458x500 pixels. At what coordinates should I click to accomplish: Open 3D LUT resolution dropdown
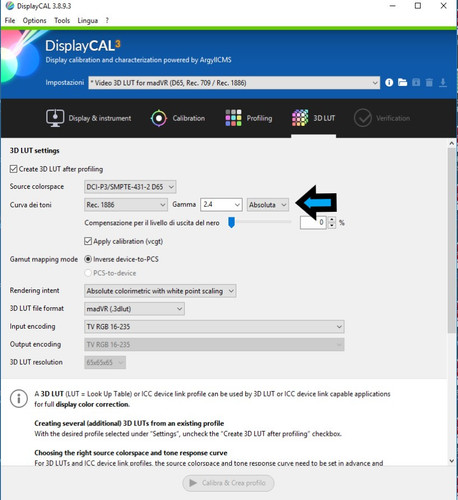click(x=105, y=362)
